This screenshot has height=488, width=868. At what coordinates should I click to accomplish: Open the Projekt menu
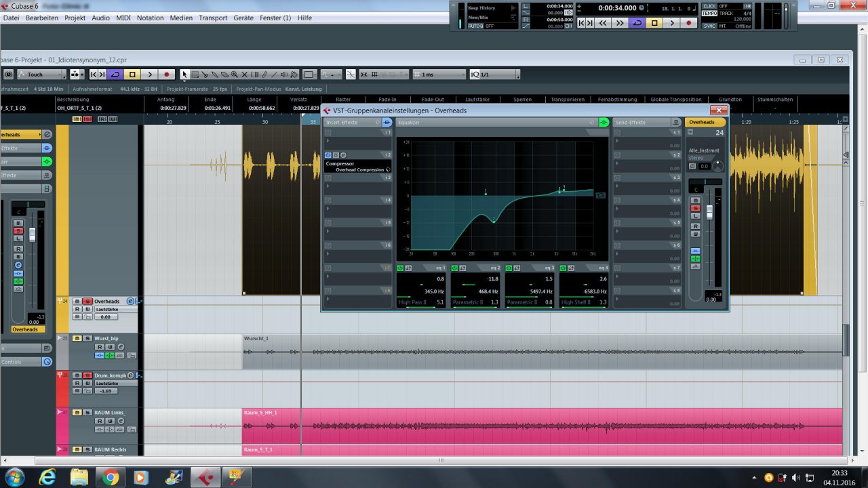coord(75,18)
